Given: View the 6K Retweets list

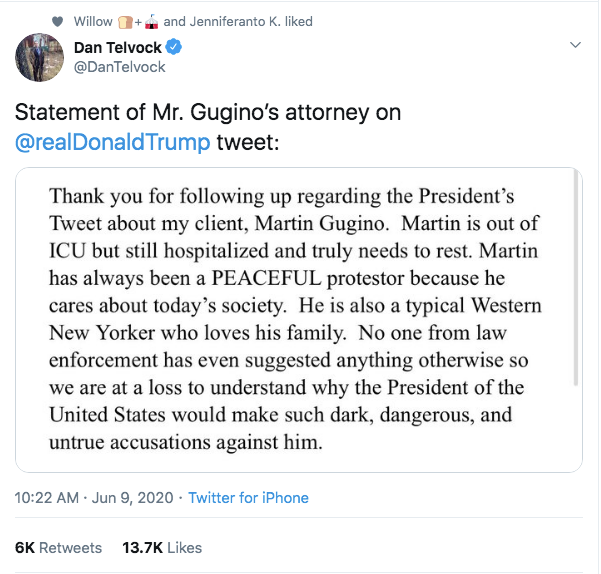Looking at the screenshot, I should point(59,547).
